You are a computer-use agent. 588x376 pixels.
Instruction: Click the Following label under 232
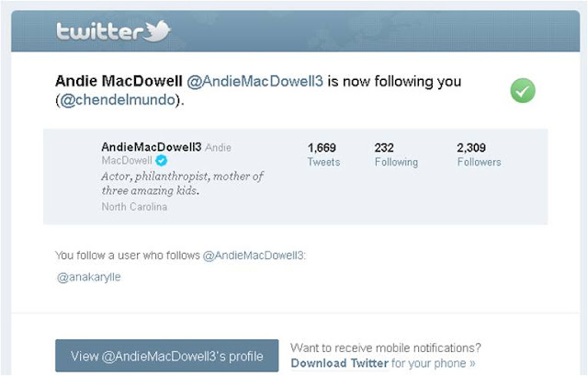[396, 162]
